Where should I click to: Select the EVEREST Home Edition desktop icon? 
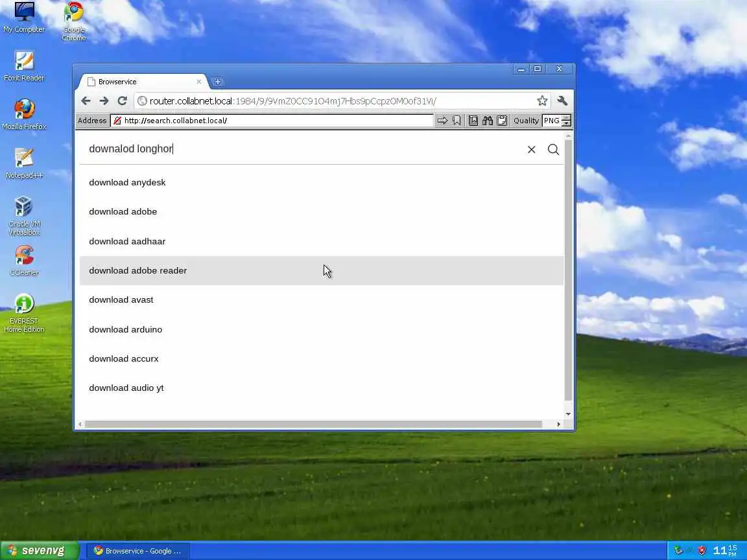24,313
